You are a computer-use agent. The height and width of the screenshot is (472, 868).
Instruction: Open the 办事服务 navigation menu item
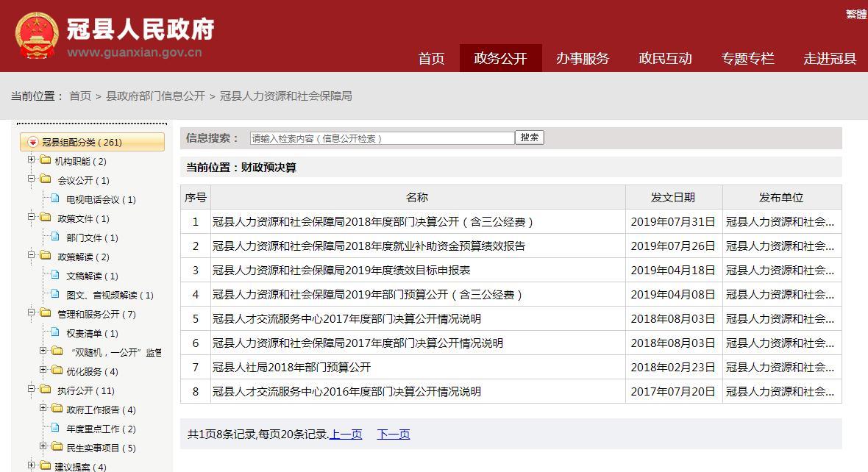pyautogui.click(x=583, y=58)
